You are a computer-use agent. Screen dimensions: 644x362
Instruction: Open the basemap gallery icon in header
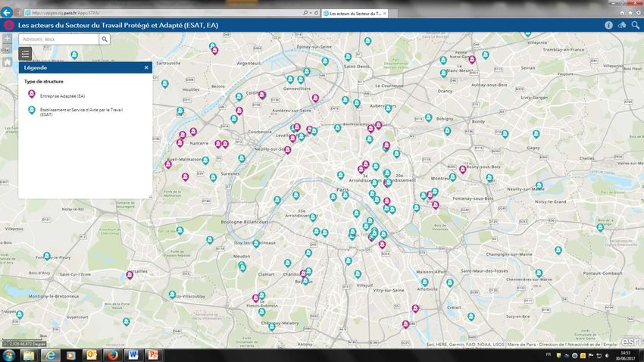click(x=622, y=25)
